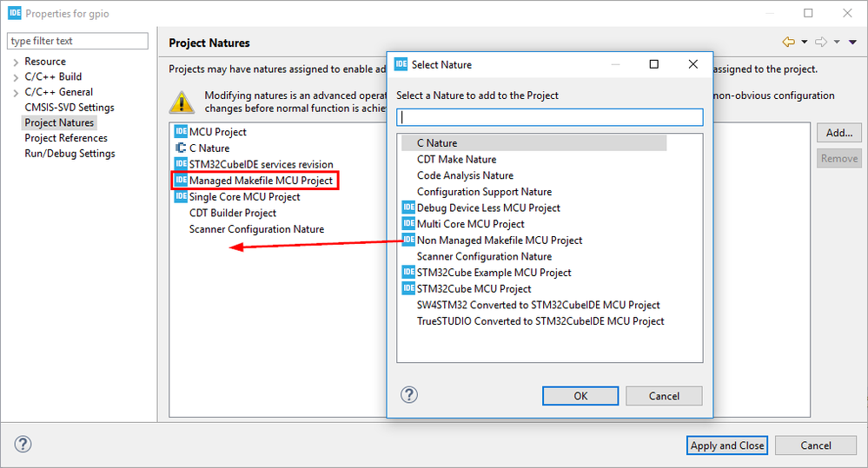The width and height of the screenshot is (868, 468).
Task: Click IDE icon beside Multi Core MCU Project
Action: point(408,223)
